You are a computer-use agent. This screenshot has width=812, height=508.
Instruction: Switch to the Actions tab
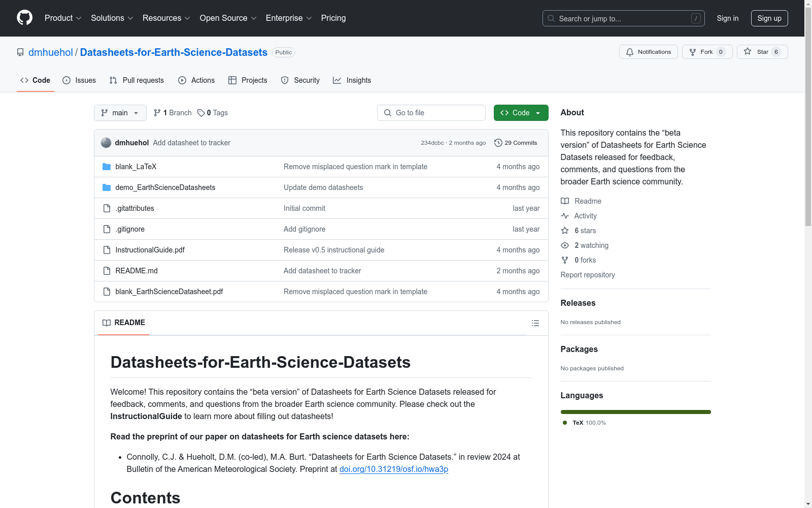tap(196, 80)
